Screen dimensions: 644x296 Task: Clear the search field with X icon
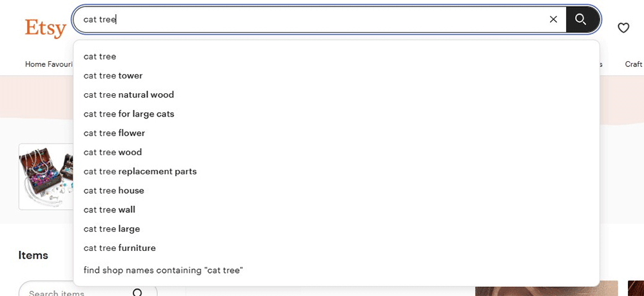coord(553,19)
